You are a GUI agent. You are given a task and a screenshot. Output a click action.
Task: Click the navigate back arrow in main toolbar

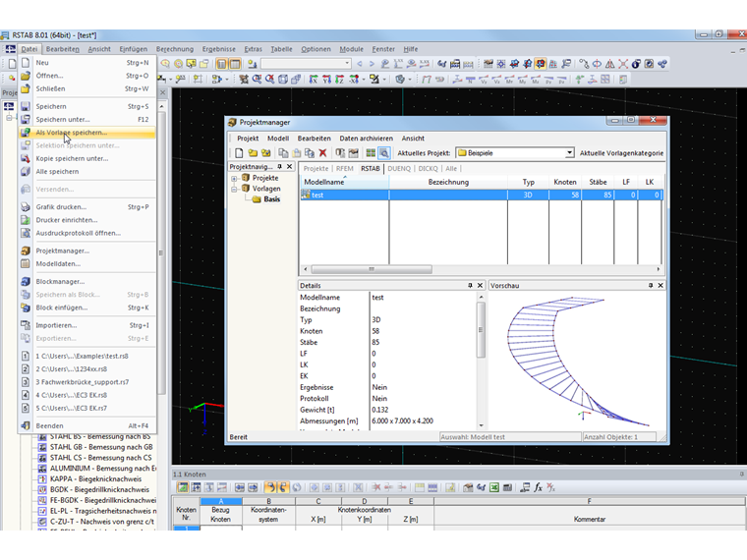click(x=359, y=63)
